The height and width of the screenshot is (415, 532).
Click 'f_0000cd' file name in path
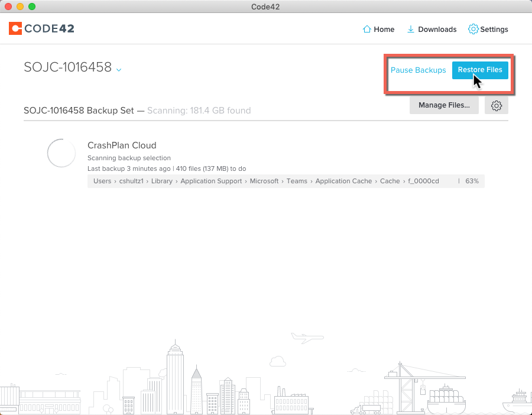click(423, 181)
